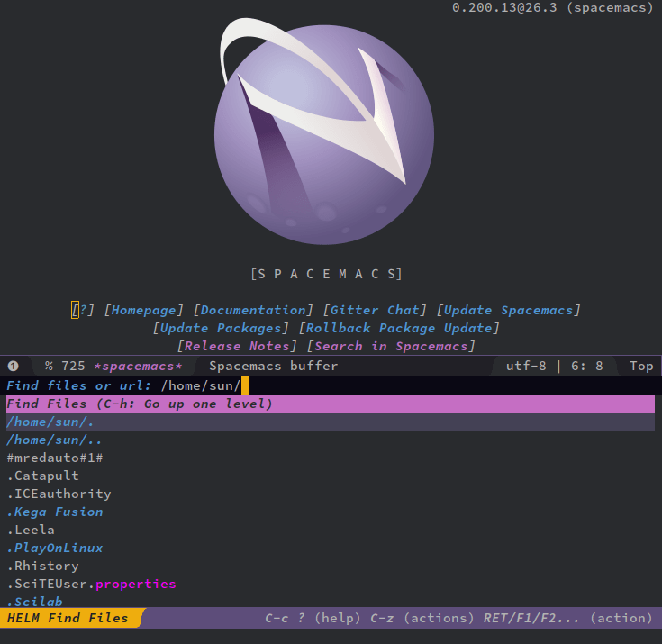This screenshot has width=662, height=644.
Task: Click the *spacemacs* buffer name in modeline
Action: (x=138, y=366)
